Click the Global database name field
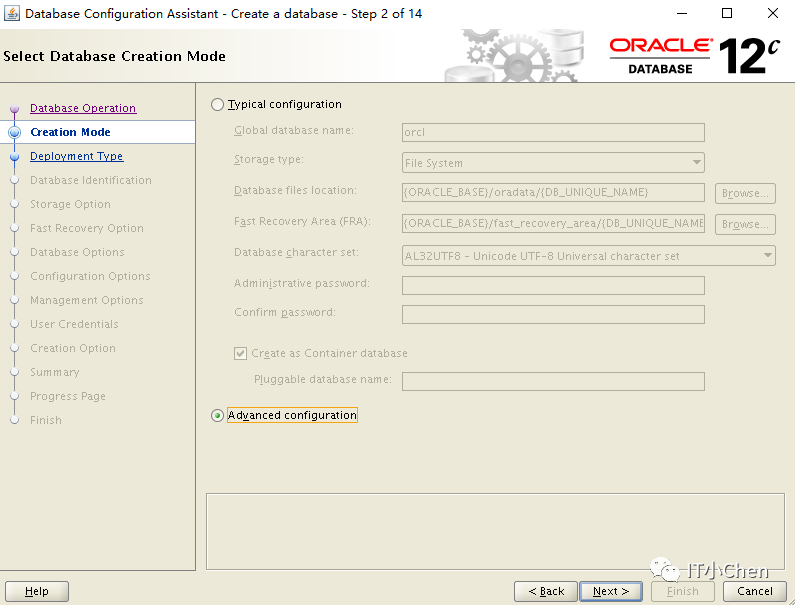The height and width of the screenshot is (605, 795). 553,132
